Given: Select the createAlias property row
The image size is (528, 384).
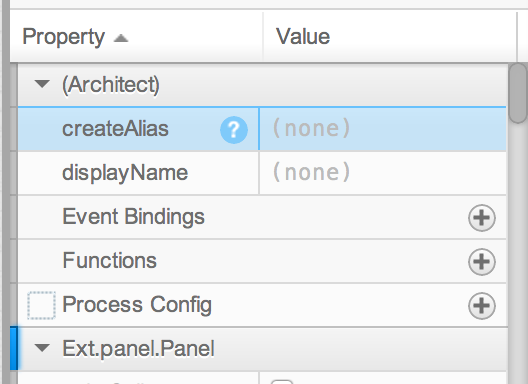Looking at the screenshot, I should coord(262,129).
